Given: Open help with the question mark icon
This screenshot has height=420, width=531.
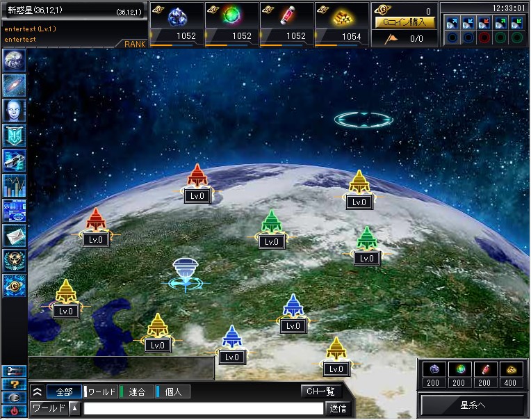Looking at the screenshot, I should [14, 385].
